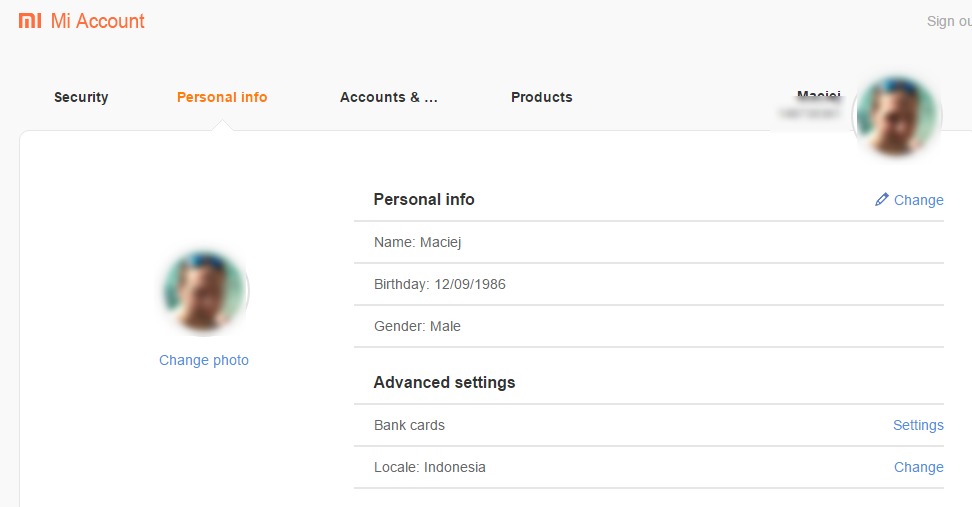Click Change next to Personal info
The height and width of the screenshot is (507, 972).
[918, 200]
